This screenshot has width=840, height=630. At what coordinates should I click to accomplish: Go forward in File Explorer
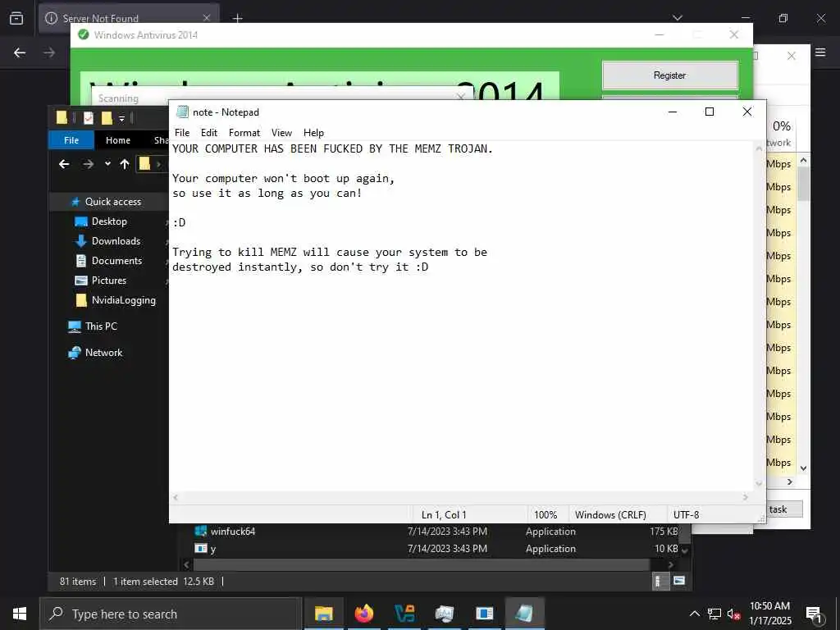point(89,164)
